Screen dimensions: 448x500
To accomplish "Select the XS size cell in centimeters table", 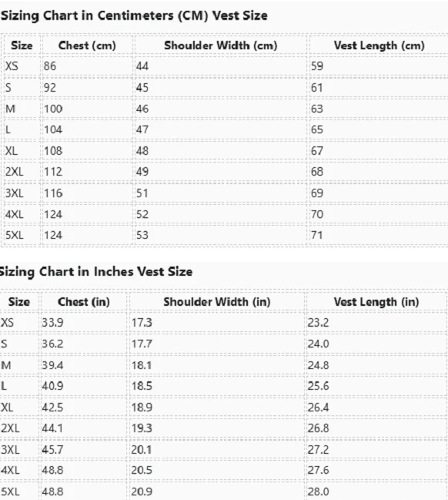I will [12, 66].
